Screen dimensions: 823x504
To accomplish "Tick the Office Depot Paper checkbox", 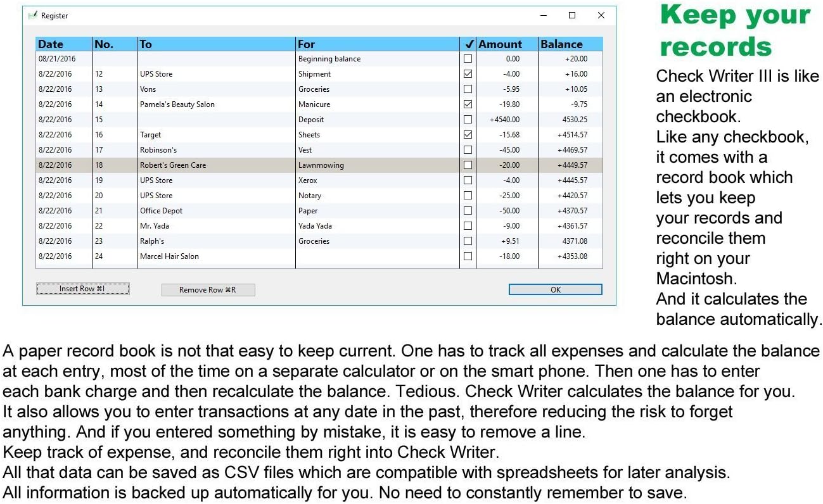I will (468, 211).
